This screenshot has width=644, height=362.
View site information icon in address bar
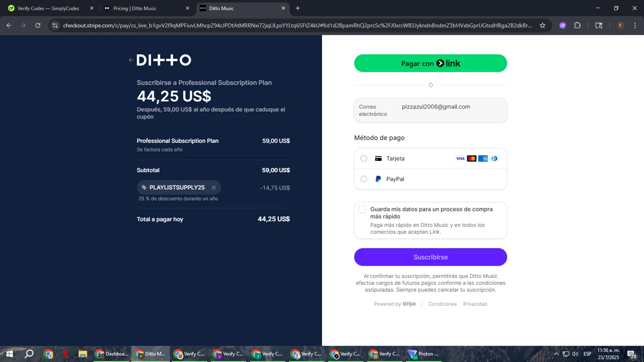[55, 25]
